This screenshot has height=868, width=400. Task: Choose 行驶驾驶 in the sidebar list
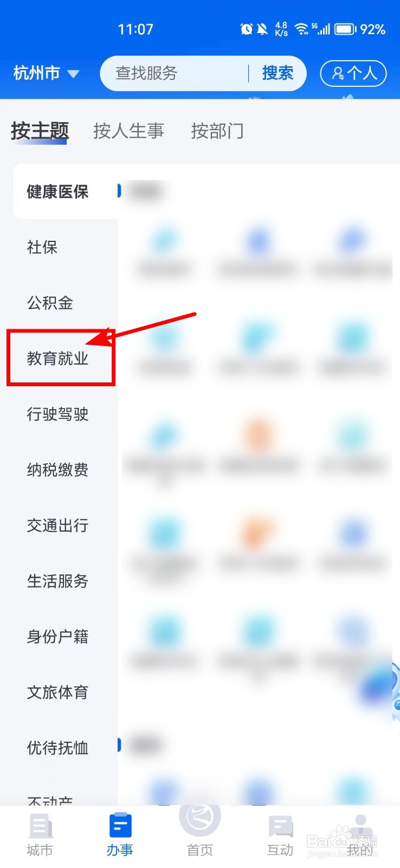[x=57, y=414]
